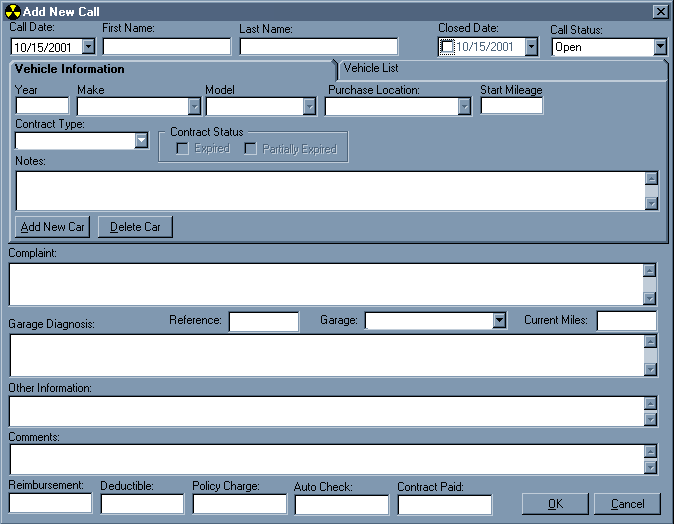674x524 pixels.
Task: Click the Reimbursement input field
Action: pyautogui.click(x=50, y=503)
